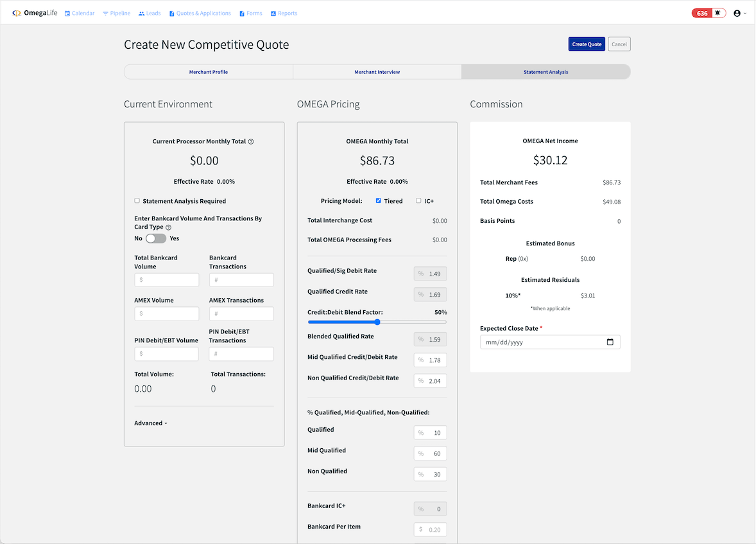Image resolution: width=756 pixels, height=544 pixels.
Task: Click the Bankcard Transactions field
Action: pos(241,280)
